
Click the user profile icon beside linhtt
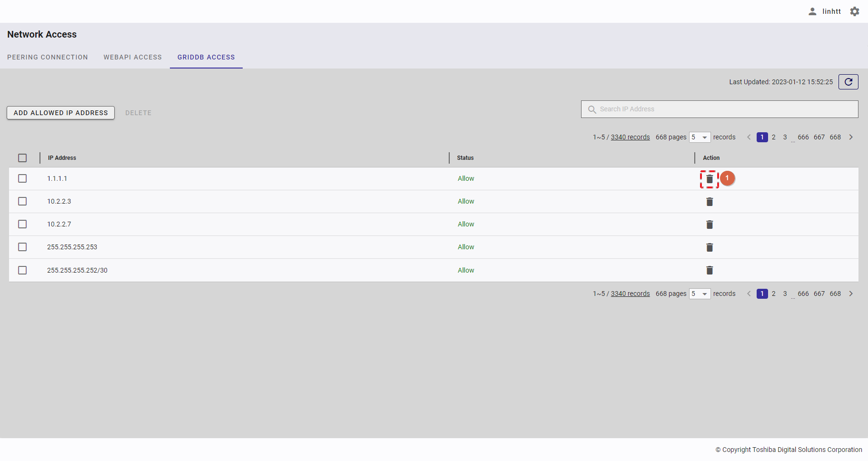[x=812, y=11]
